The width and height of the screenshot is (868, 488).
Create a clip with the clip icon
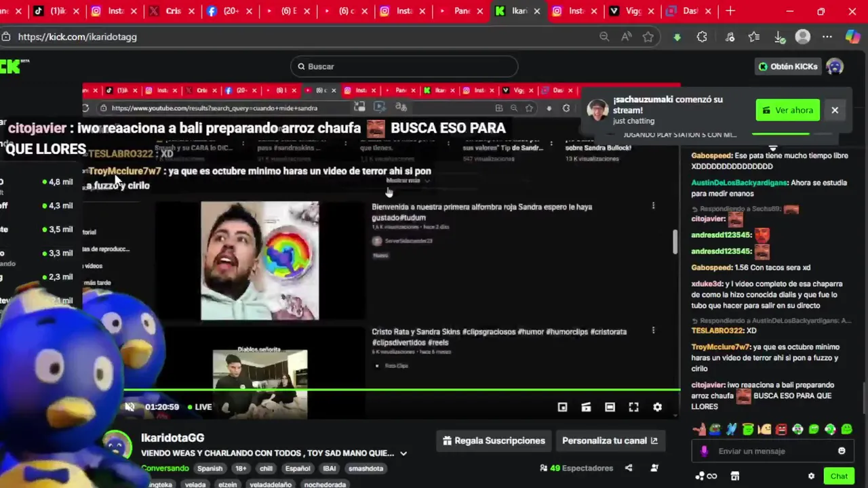tap(586, 407)
